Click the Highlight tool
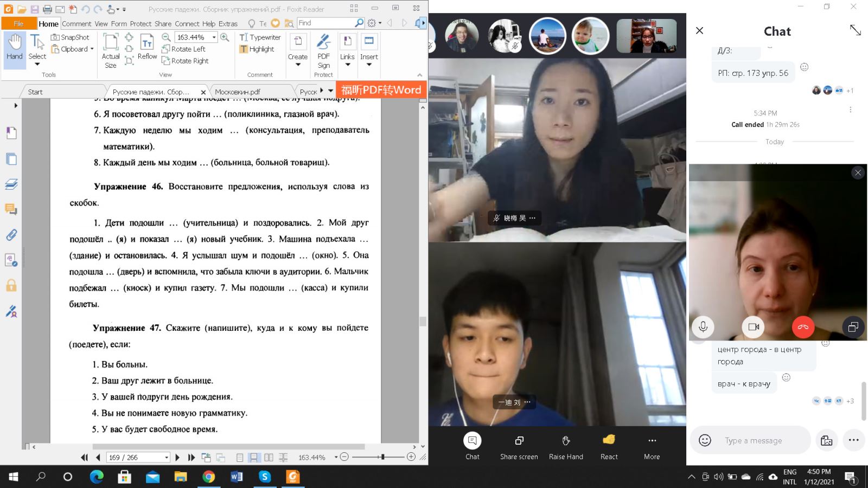This screenshot has width=868, height=488. click(x=257, y=49)
